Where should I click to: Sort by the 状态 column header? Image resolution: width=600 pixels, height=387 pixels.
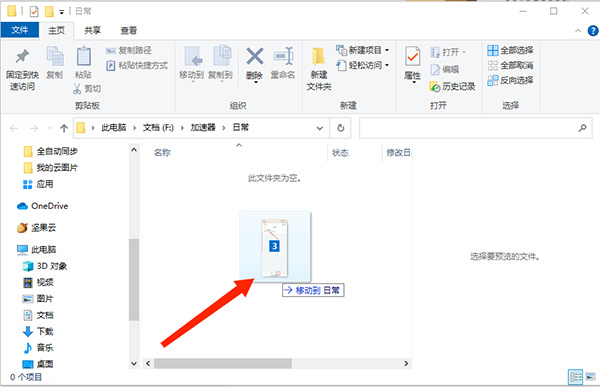click(x=340, y=153)
